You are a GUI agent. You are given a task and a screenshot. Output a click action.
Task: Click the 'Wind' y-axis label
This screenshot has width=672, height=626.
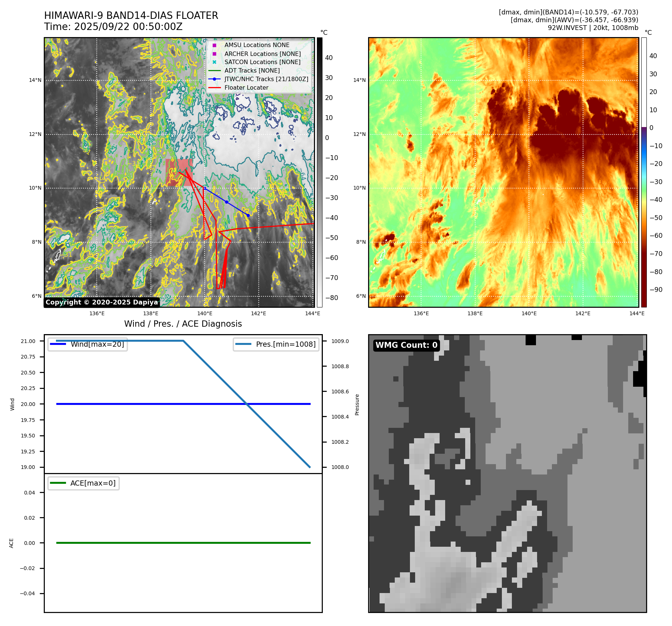[x=12, y=404]
